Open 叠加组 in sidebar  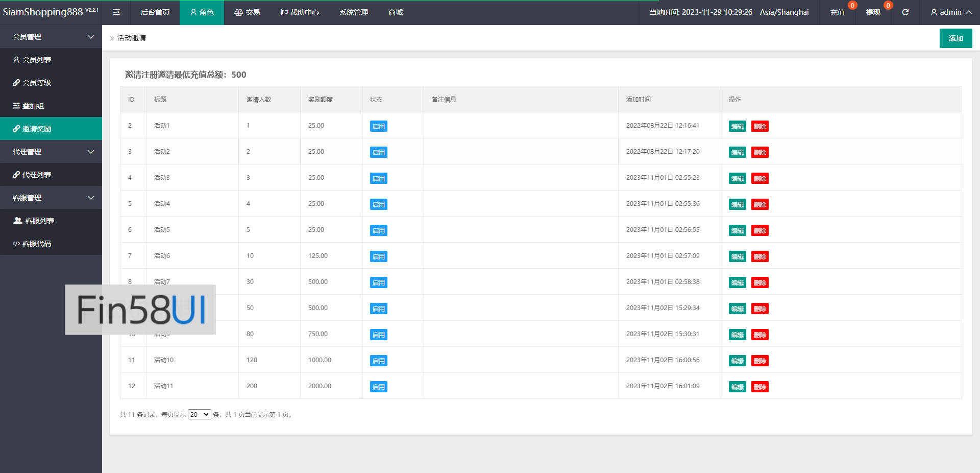click(51, 106)
